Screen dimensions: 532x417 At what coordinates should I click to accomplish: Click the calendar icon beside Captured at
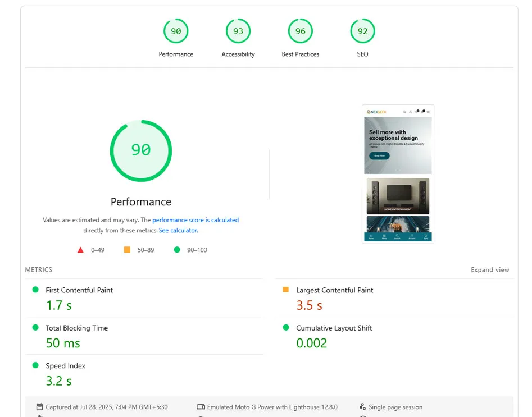(39, 407)
